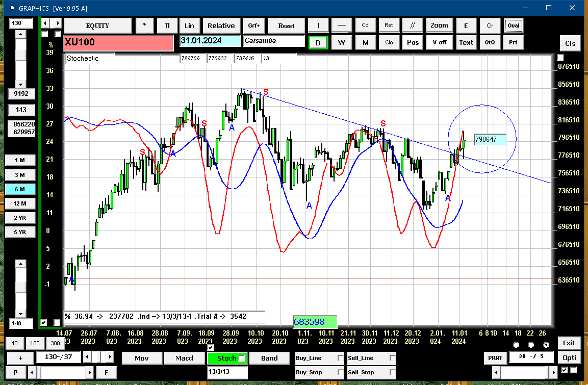Click the plus button at bottom left

(x=20, y=358)
